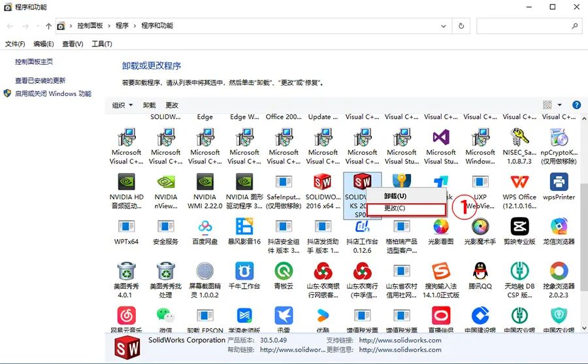The height and width of the screenshot is (364, 588).
Task: Choose 更改(C) from context menu
Action: [406, 208]
